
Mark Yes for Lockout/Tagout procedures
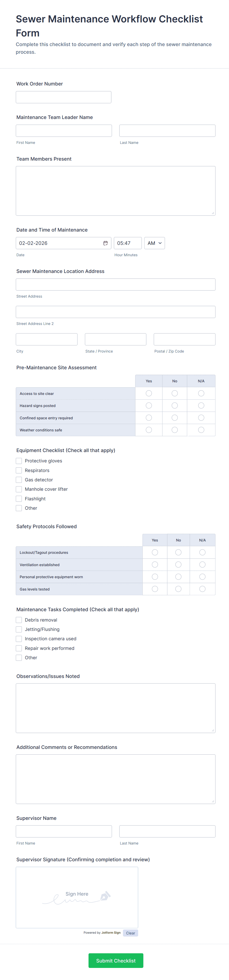[x=155, y=552]
